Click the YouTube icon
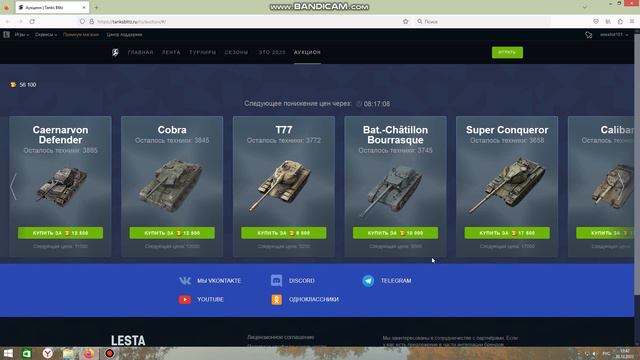 click(x=185, y=300)
